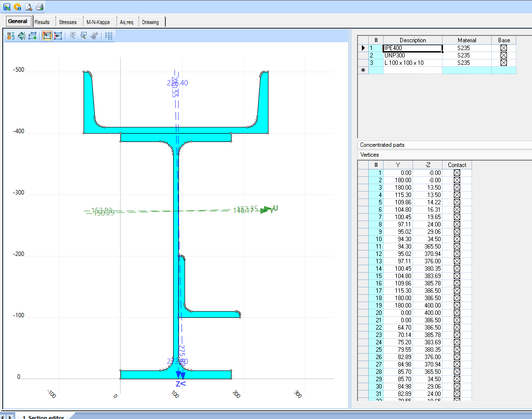Toggle Contact checkbox for vertex 10
The height and width of the screenshot is (419, 532).
(x=457, y=239)
